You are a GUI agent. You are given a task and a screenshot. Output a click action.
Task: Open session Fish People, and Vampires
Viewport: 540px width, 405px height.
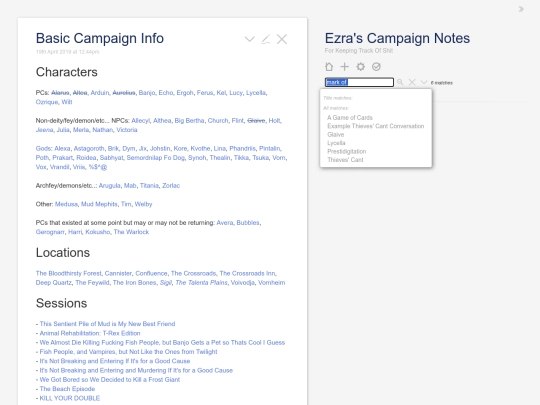[128, 352]
